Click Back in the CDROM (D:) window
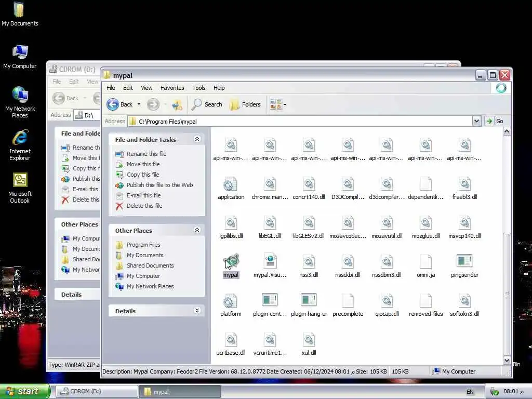The image size is (532, 399). (x=66, y=98)
